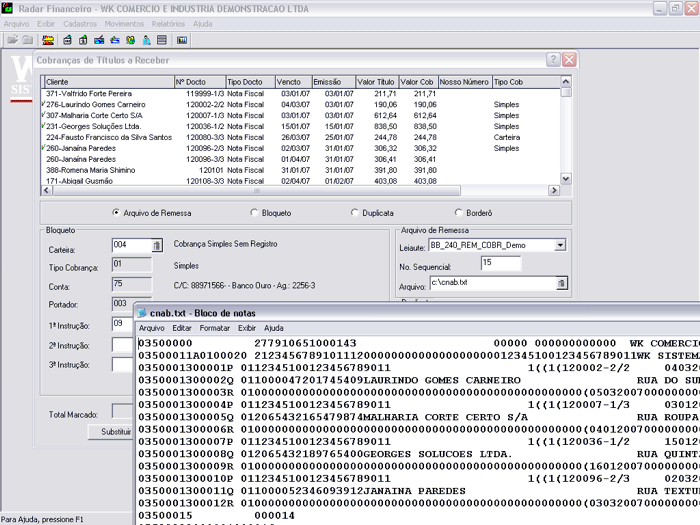Open the Formatar menu in Notepad
The height and width of the screenshot is (525, 700).
pos(214,328)
